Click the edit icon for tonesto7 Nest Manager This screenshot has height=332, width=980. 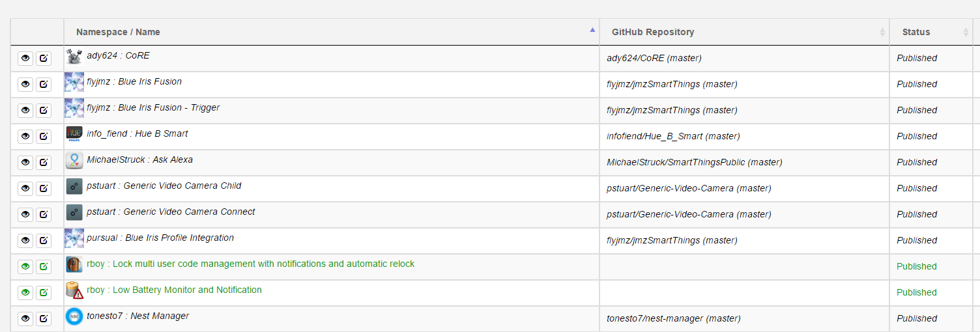(x=44, y=318)
